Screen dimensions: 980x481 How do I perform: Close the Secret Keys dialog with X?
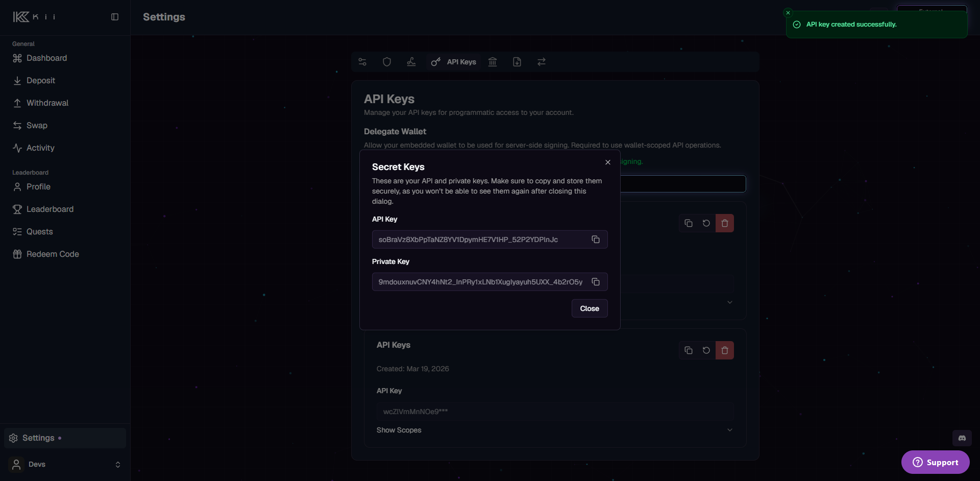[607, 162]
